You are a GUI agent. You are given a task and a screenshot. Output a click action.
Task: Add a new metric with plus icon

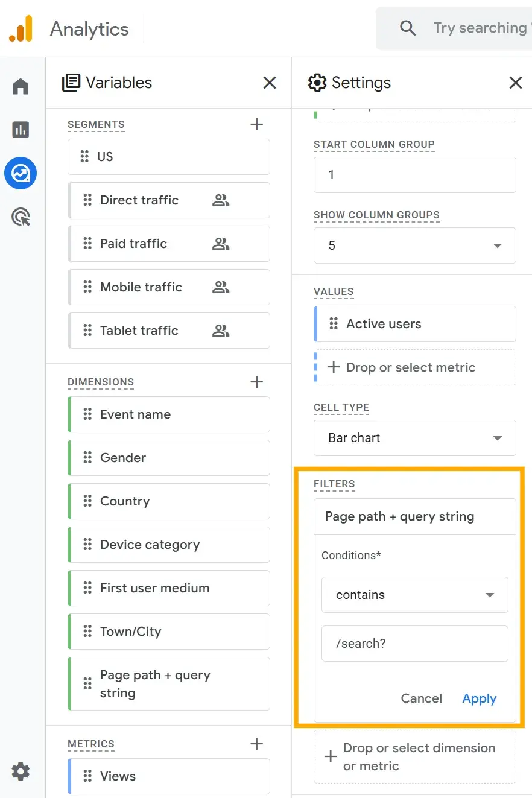[x=256, y=744]
